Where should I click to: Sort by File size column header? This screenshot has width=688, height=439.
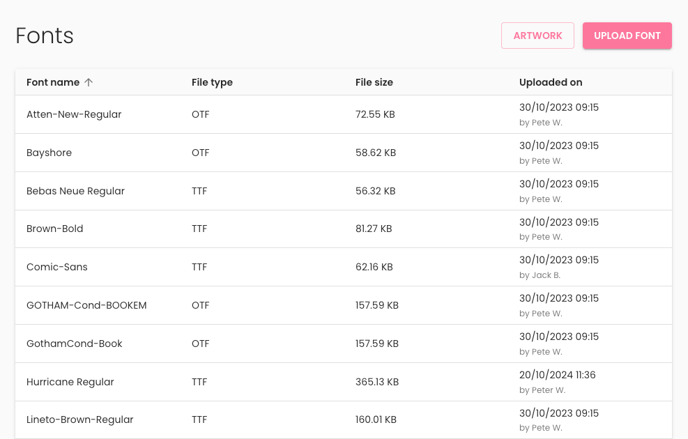374,82
